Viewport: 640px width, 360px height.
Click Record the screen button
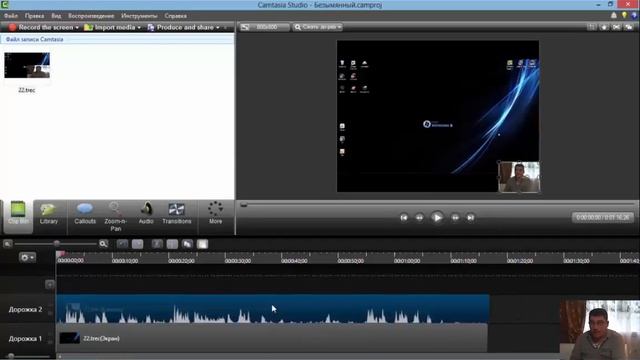point(41,27)
